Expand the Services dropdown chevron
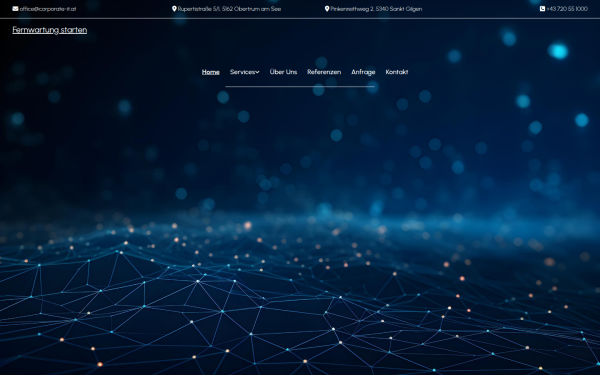 tap(258, 72)
